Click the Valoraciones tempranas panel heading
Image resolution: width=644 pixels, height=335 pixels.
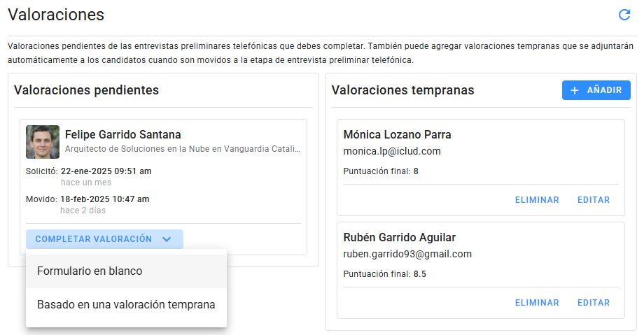[402, 90]
